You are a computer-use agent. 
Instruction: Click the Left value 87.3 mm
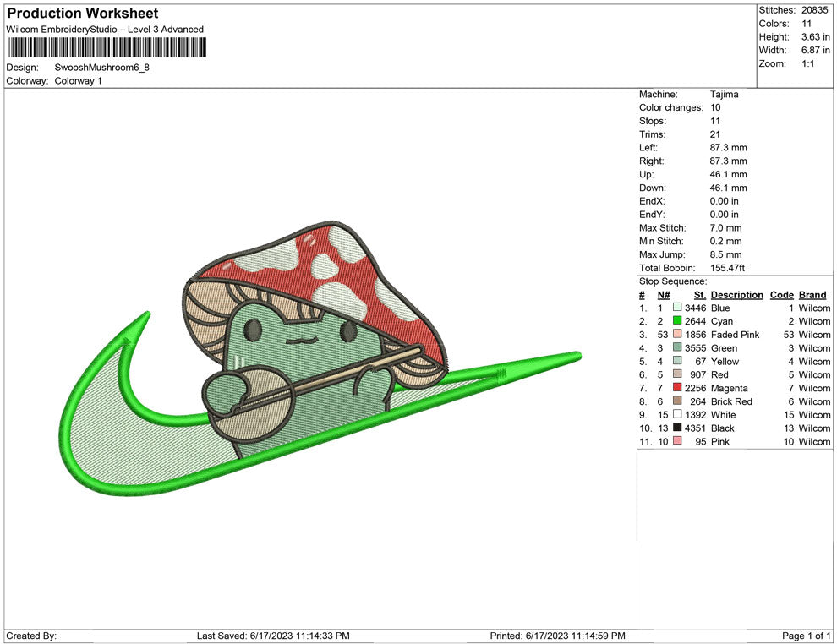[x=728, y=148]
